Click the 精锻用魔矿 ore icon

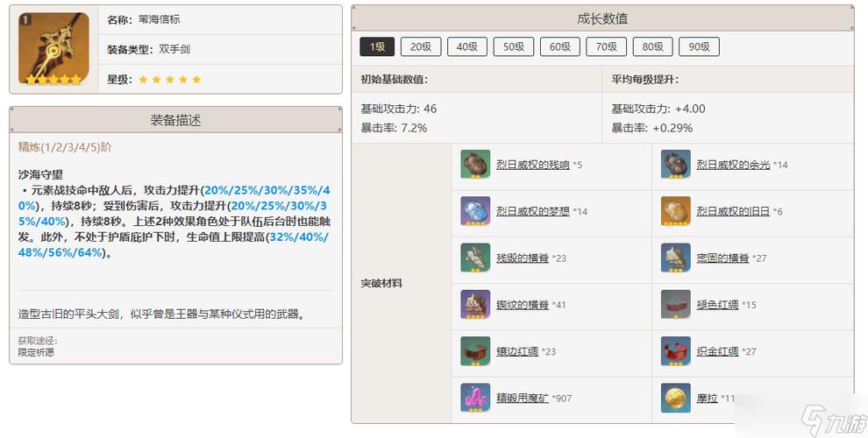[475, 399]
